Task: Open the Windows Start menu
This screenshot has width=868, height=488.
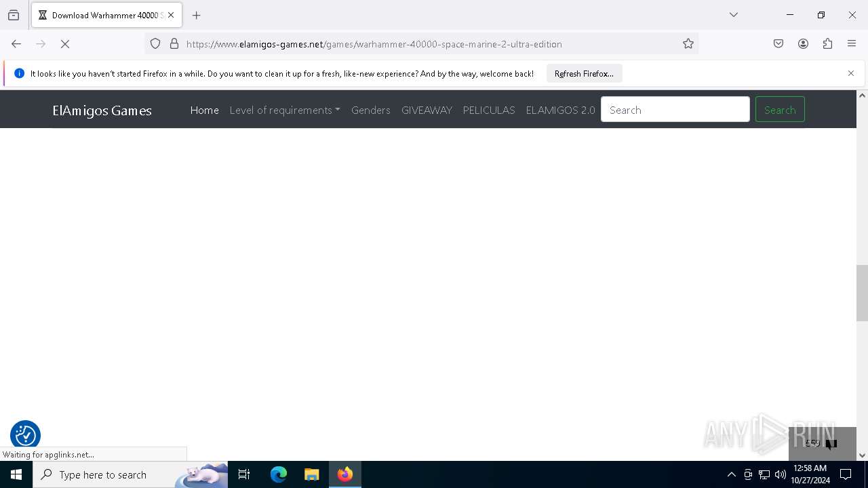Action: [16, 474]
